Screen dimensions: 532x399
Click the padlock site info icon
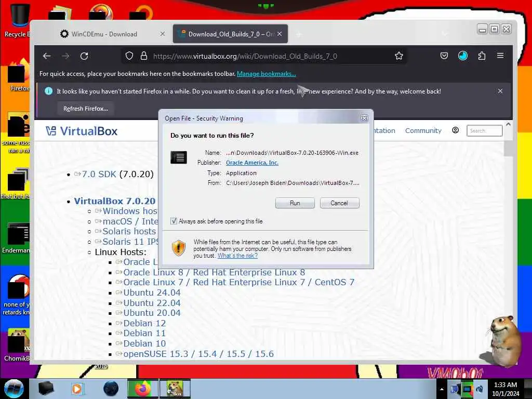point(144,56)
